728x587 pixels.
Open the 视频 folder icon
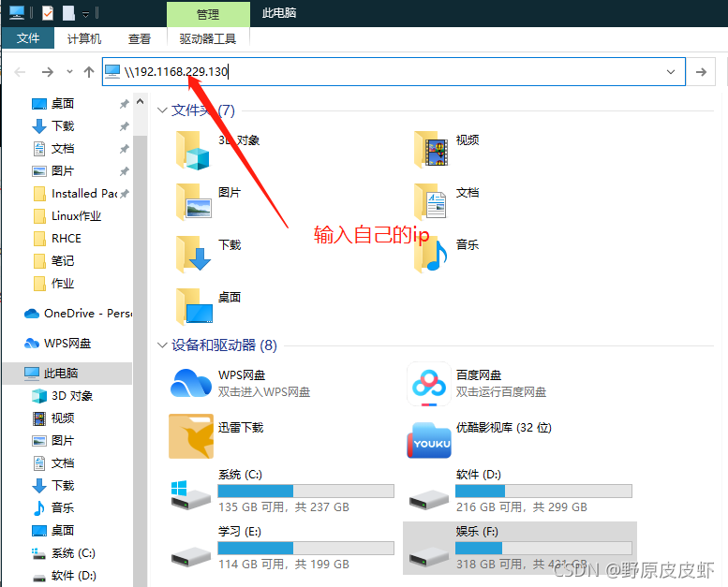[x=430, y=150]
